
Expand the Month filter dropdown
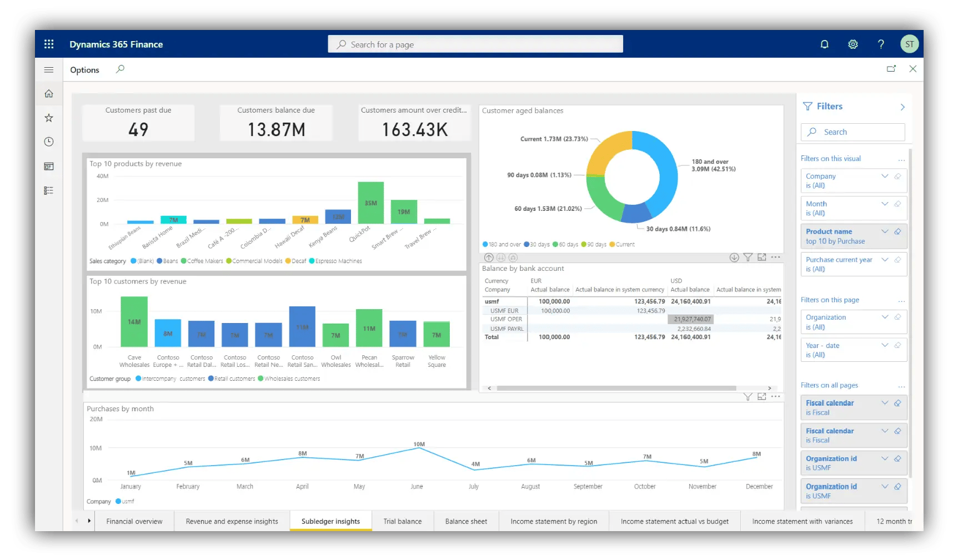click(884, 204)
